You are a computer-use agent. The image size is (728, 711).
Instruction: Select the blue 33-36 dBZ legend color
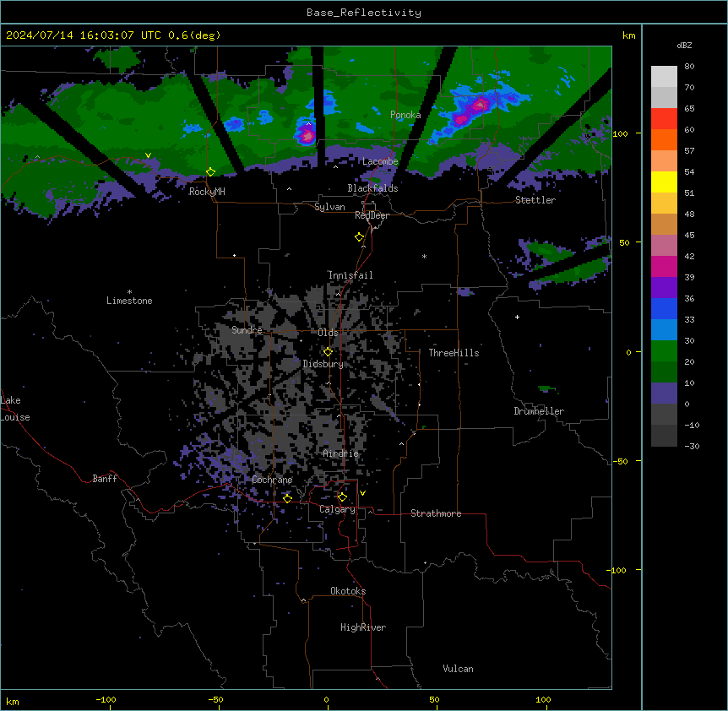664,308
